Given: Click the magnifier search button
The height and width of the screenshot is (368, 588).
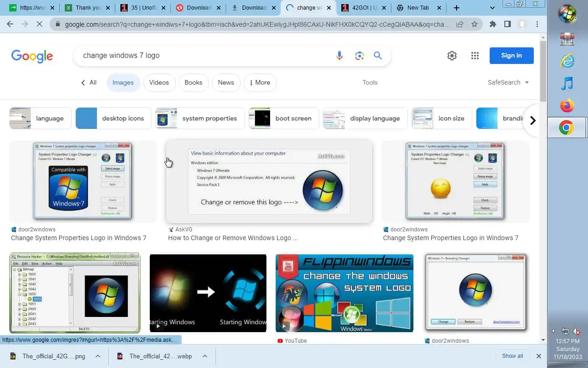Looking at the screenshot, I should click(378, 56).
